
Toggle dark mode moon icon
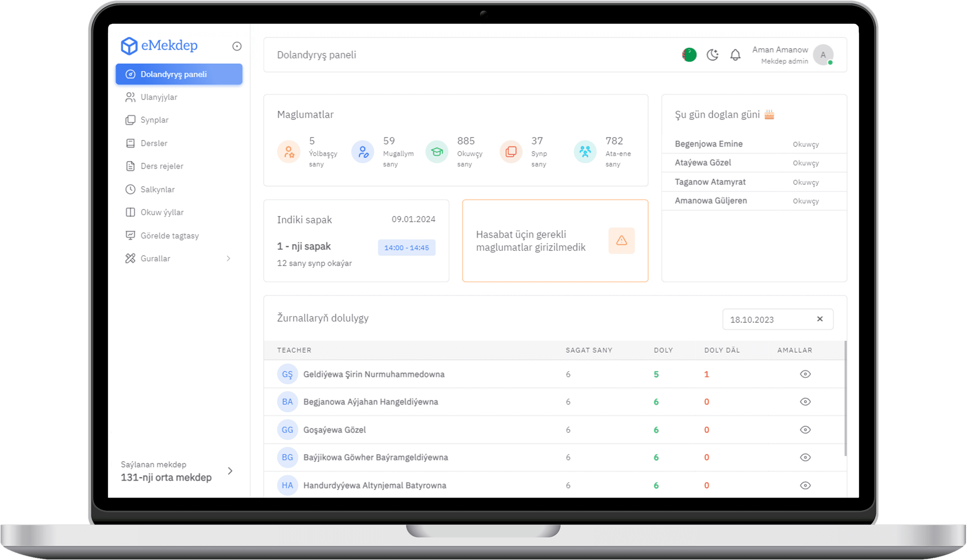click(712, 55)
